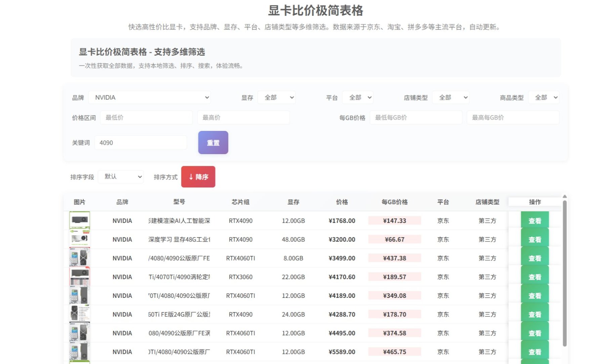Click 查看 for the ¥4495.00 row
The image size is (598, 364).
point(535,333)
